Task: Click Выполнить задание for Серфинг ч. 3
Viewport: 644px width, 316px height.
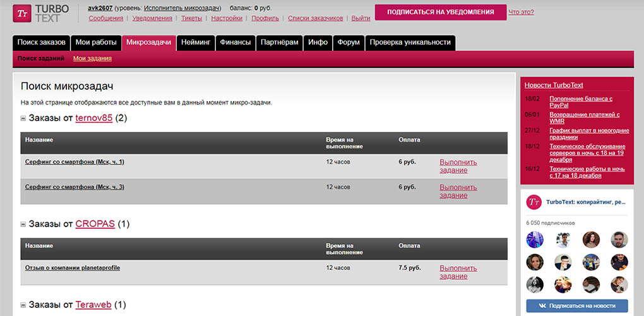Action: click(458, 191)
